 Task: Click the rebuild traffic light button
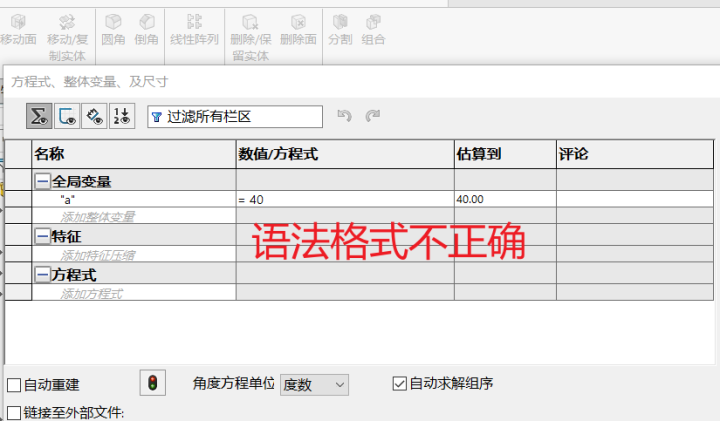(152, 383)
